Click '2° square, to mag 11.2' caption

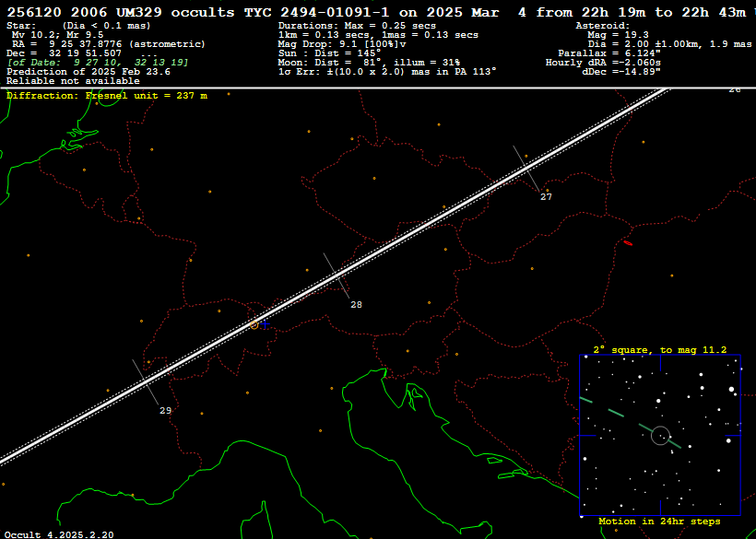click(x=660, y=350)
